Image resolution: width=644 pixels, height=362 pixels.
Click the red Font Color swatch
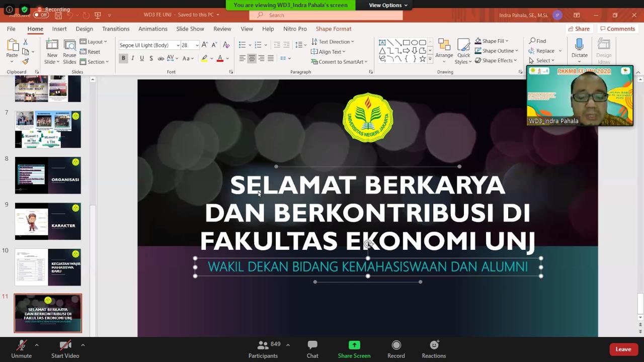[220, 59]
